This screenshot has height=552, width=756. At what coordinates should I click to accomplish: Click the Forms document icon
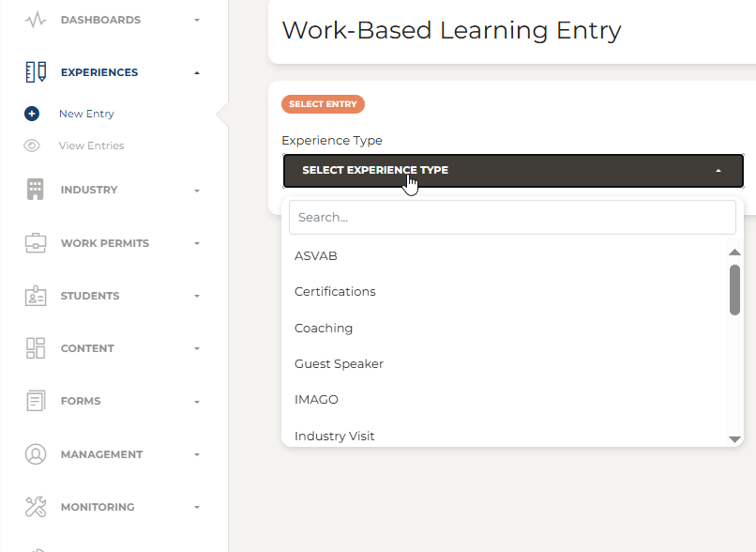(36, 401)
